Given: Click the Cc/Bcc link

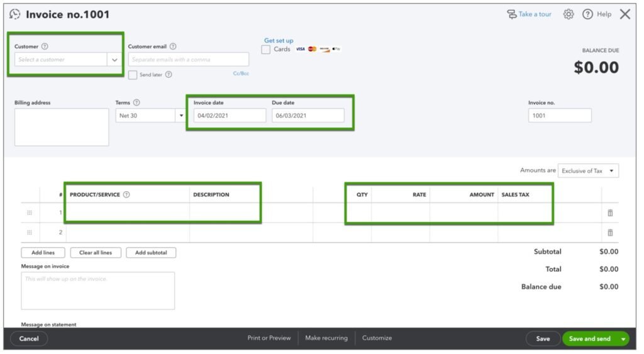Looking at the screenshot, I should (x=241, y=74).
